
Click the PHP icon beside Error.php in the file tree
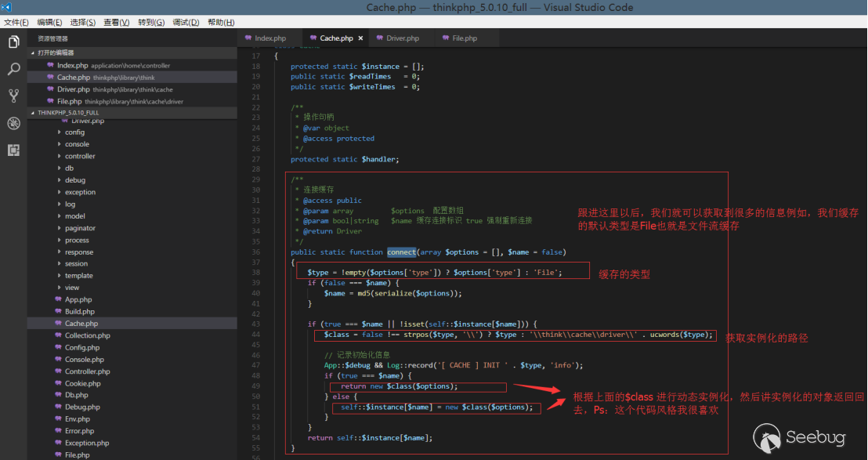point(58,431)
